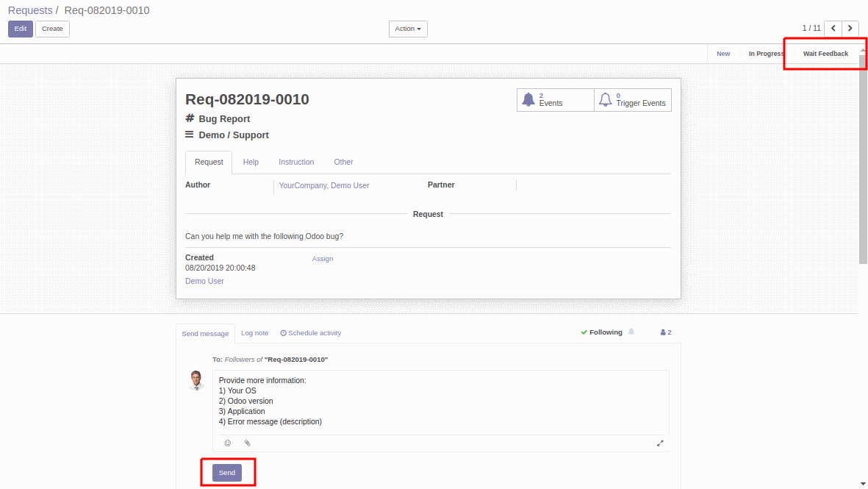The image size is (868, 489).
Task: Open the Action dropdown
Action: point(408,29)
